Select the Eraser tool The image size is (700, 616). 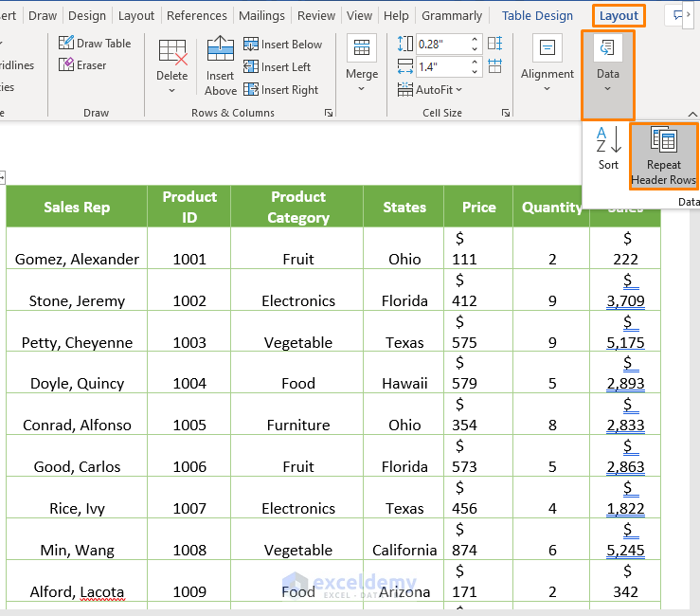[x=82, y=65]
